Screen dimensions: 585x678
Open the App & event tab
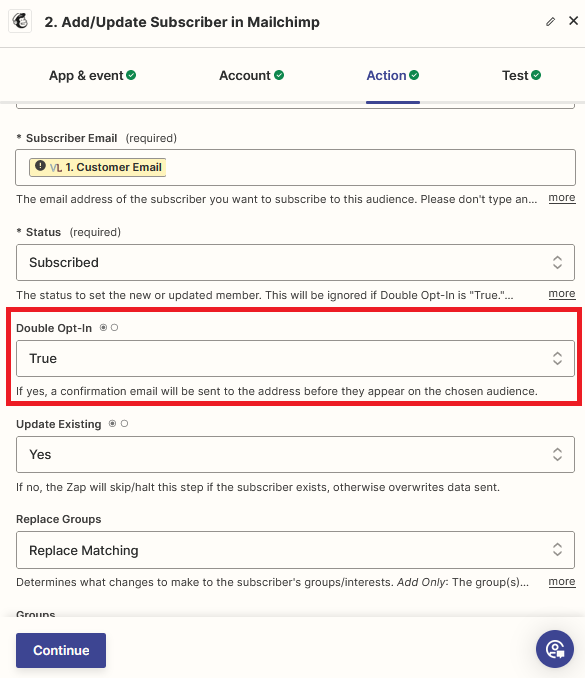point(92,76)
